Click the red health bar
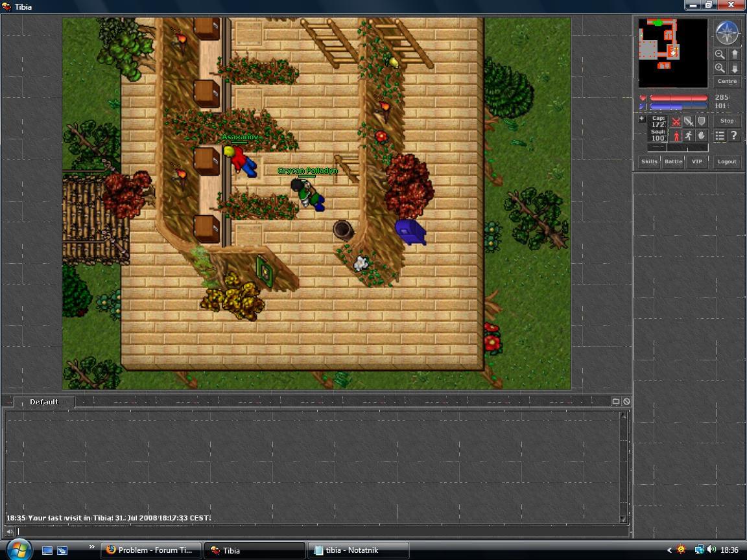 [x=679, y=98]
